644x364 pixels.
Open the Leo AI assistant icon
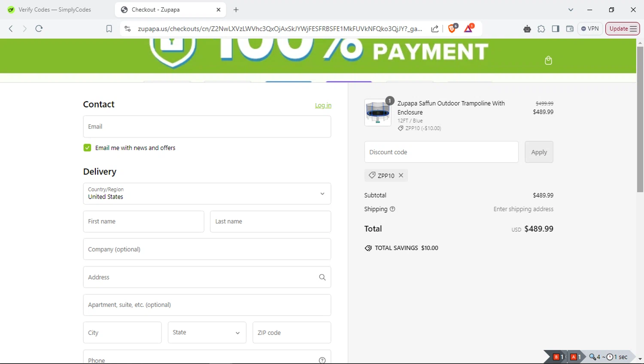point(527,29)
